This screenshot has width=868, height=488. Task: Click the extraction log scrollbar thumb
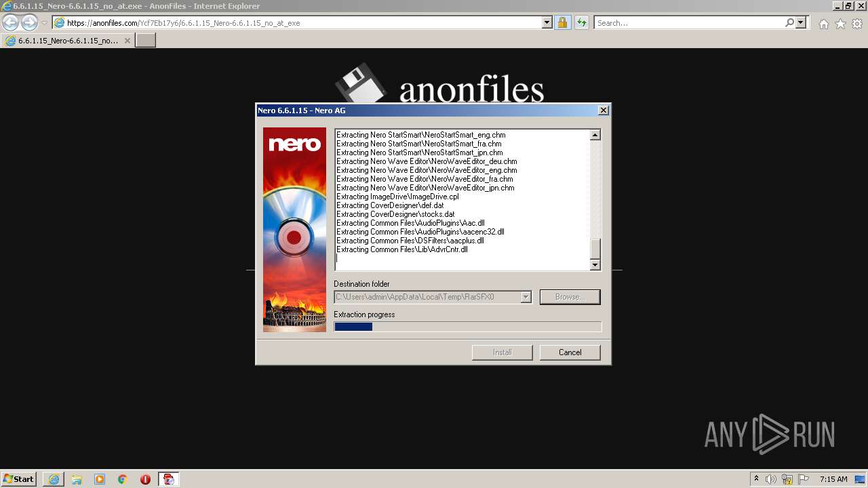(x=595, y=249)
